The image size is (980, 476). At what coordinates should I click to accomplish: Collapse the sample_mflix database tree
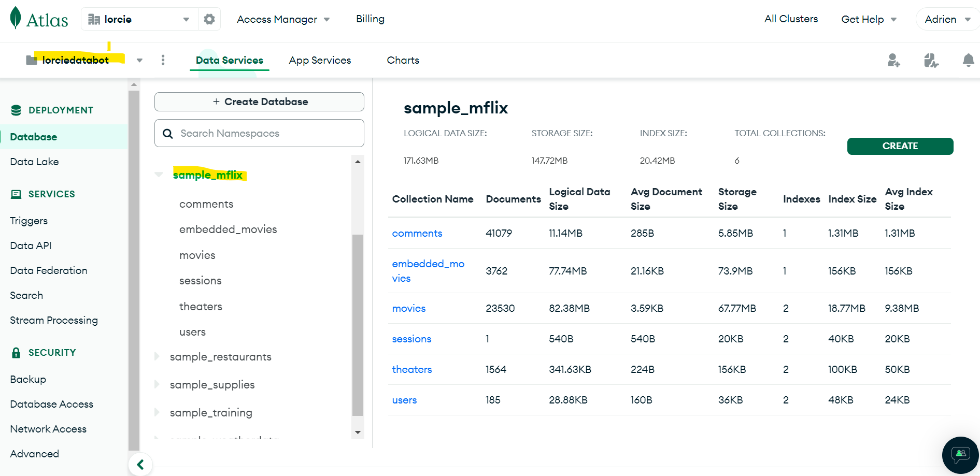pyautogui.click(x=159, y=175)
